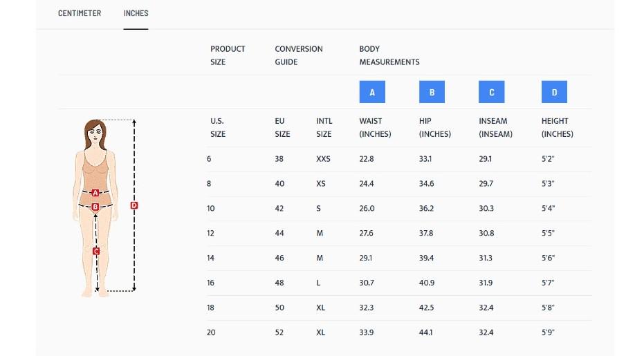Click waist value 29.1 inches
Image resolution: width=644 pixels, height=356 pixels.
[367, 258]
